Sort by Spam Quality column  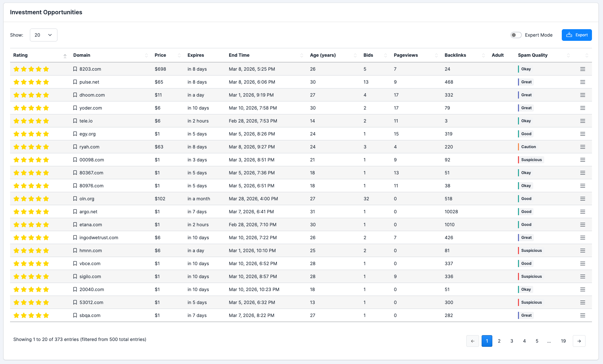(533, 55)
